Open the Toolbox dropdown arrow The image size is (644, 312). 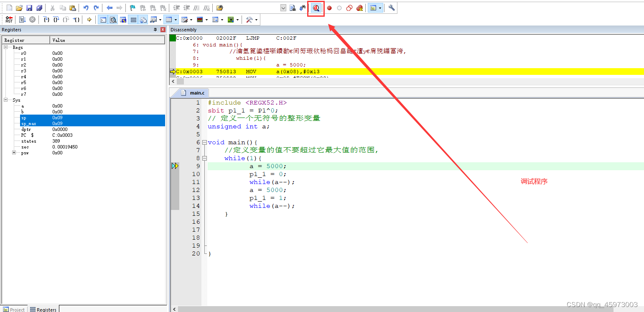(256, 20)
